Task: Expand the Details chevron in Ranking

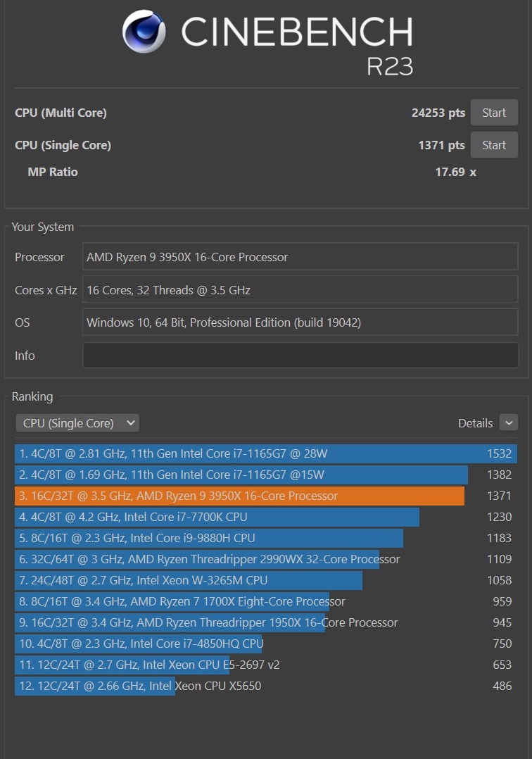Action: (x=508, y=422)
